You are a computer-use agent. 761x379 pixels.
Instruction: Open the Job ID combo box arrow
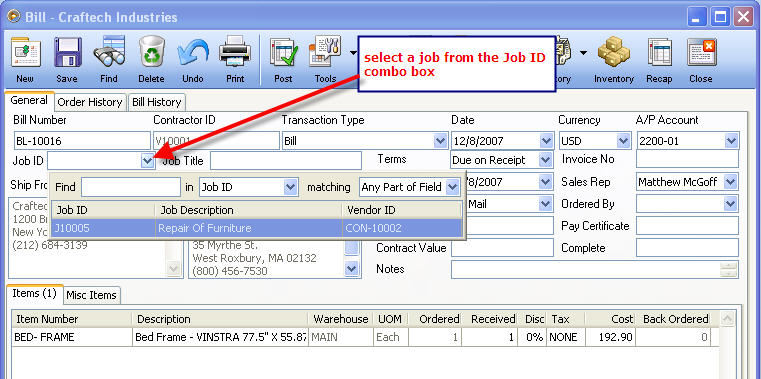coord(148,161)
